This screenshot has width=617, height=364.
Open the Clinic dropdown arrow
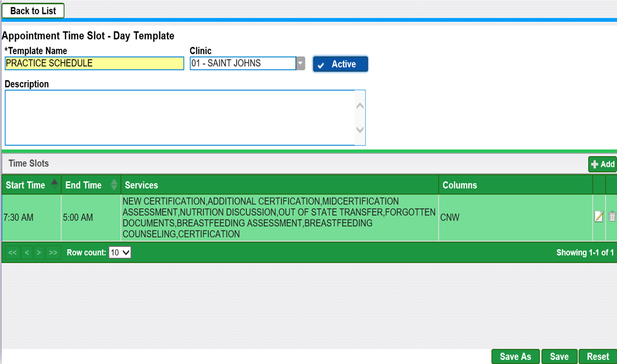pyautogui.click(x=300, y=63)
